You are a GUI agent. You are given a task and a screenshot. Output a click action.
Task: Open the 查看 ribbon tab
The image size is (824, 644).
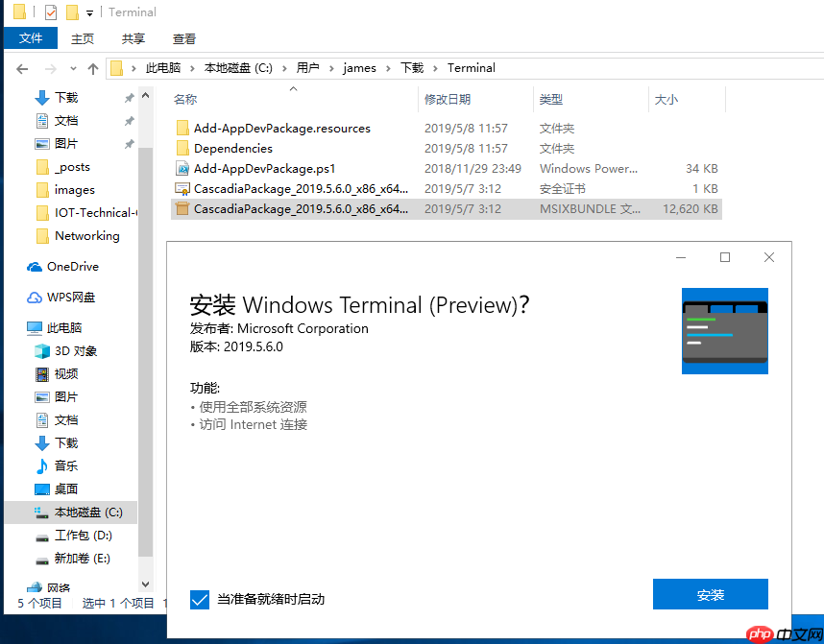point(184,39)
